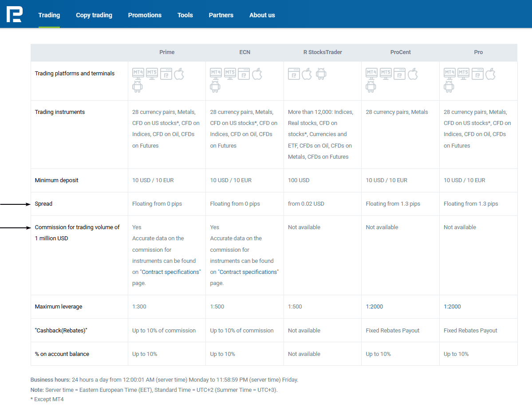Open the Trading menu tab

(49, 15)
